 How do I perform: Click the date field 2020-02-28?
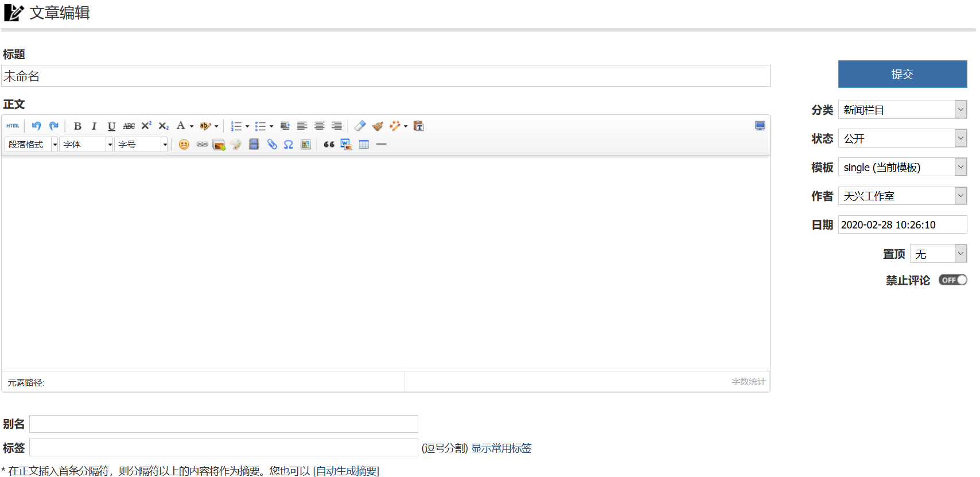(x=903, y=224)
